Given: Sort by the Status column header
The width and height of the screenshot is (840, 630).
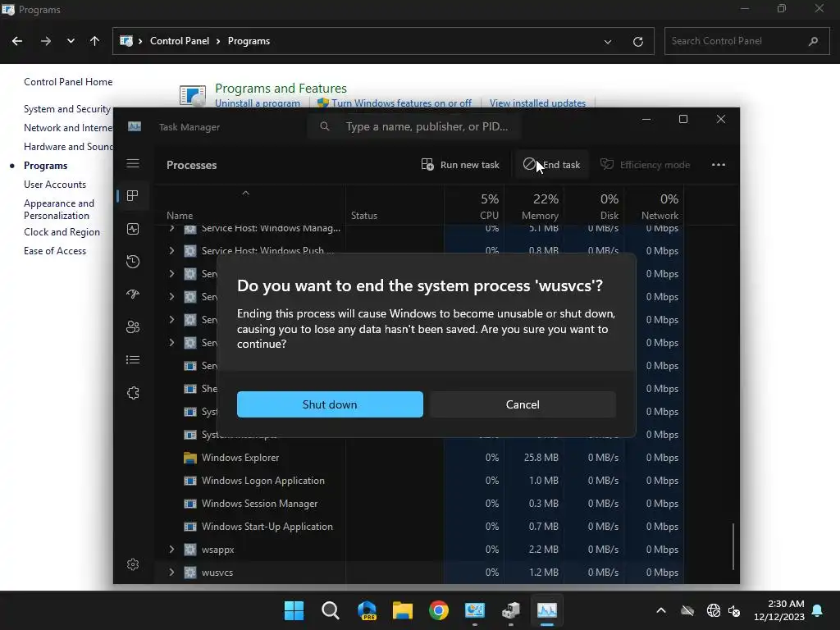Looking at the screenshot, I should [395, 206].
